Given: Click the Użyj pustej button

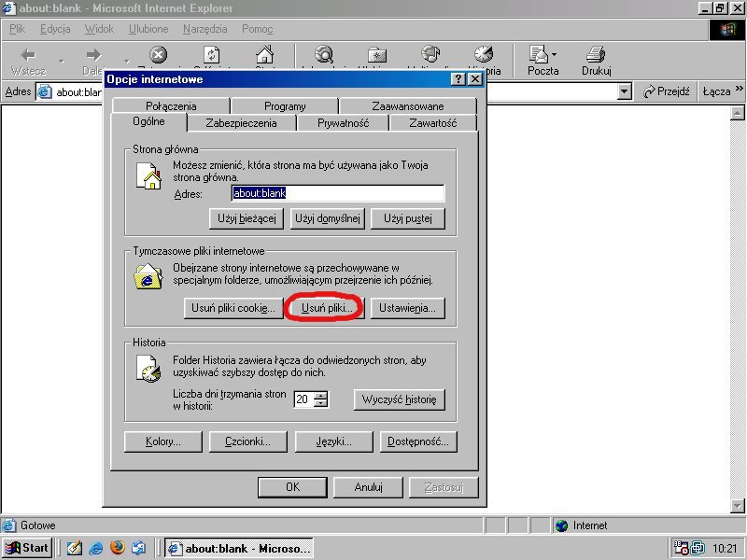Looking at the screenshot, I should point(408,218).
